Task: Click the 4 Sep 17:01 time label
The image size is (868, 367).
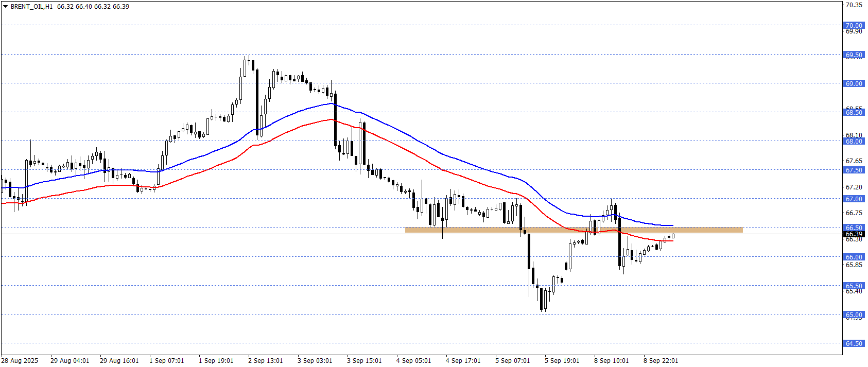Action: [x=463, y=361]
